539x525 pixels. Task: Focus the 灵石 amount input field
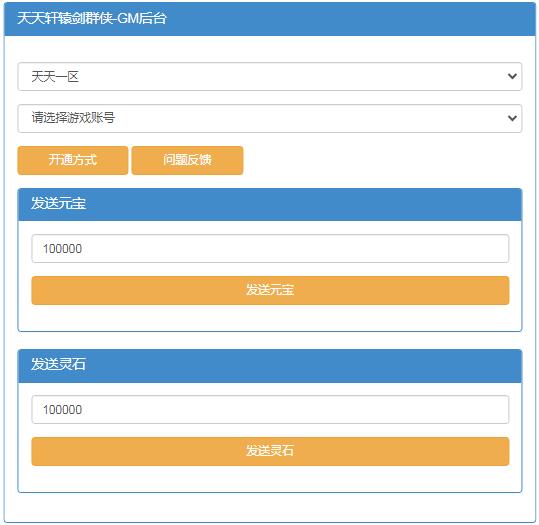[270, 409]
